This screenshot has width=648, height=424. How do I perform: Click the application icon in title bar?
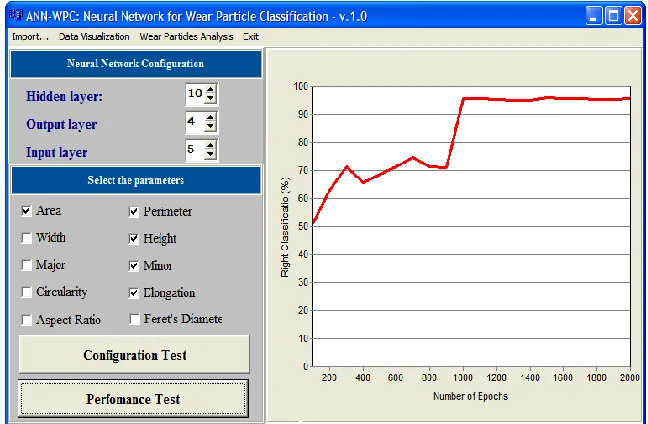16,16
